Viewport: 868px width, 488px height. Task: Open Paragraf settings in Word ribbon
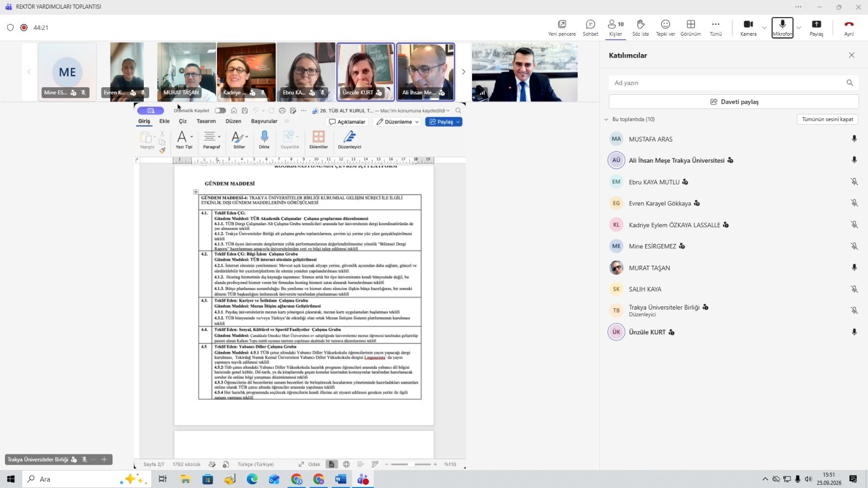[x=212, y=139]
